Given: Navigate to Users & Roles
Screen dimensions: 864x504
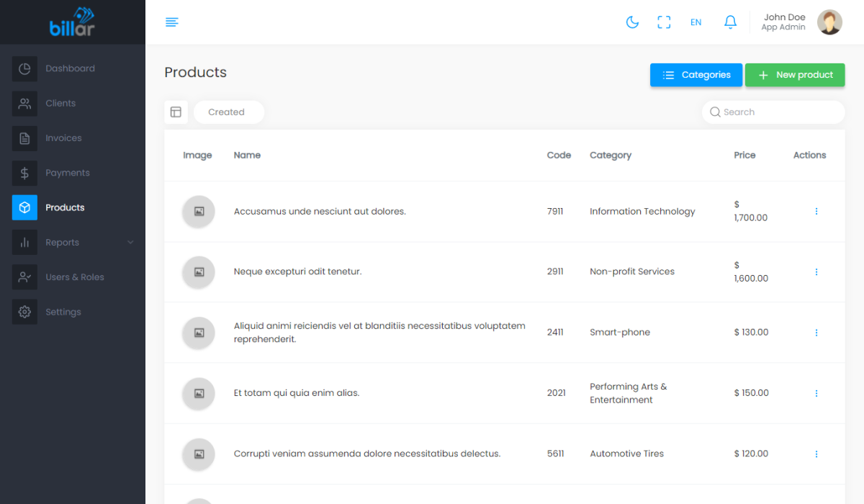Looking at the screenshot, I should click(x=74, y=277).
